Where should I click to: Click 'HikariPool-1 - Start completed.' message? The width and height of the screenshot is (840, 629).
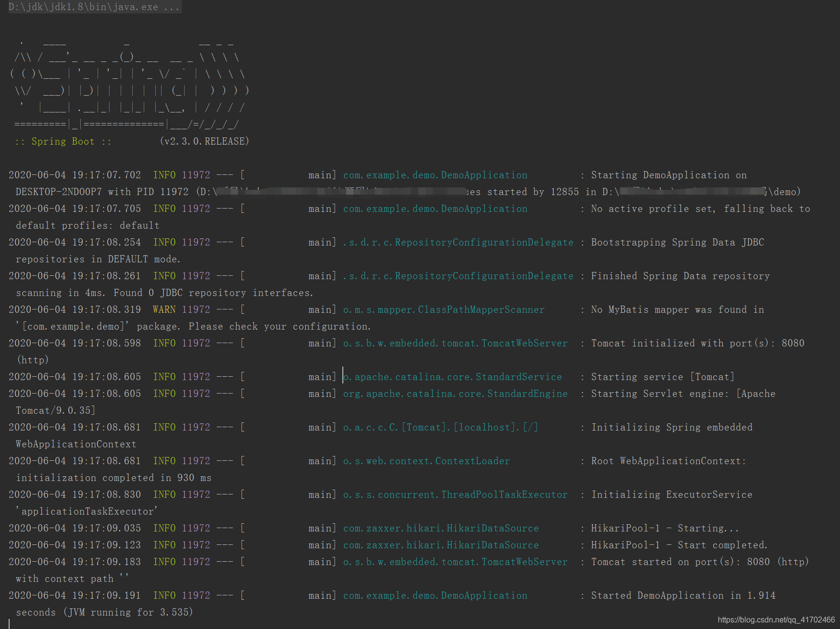[x=679, y=545]
